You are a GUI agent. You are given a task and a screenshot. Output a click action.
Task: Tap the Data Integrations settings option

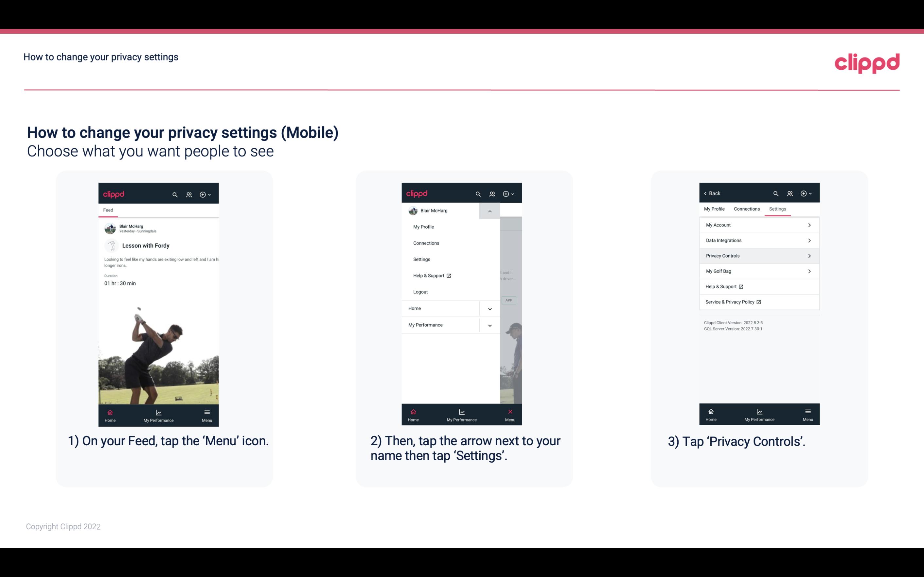pyautogui.click(x=758, y=240)
